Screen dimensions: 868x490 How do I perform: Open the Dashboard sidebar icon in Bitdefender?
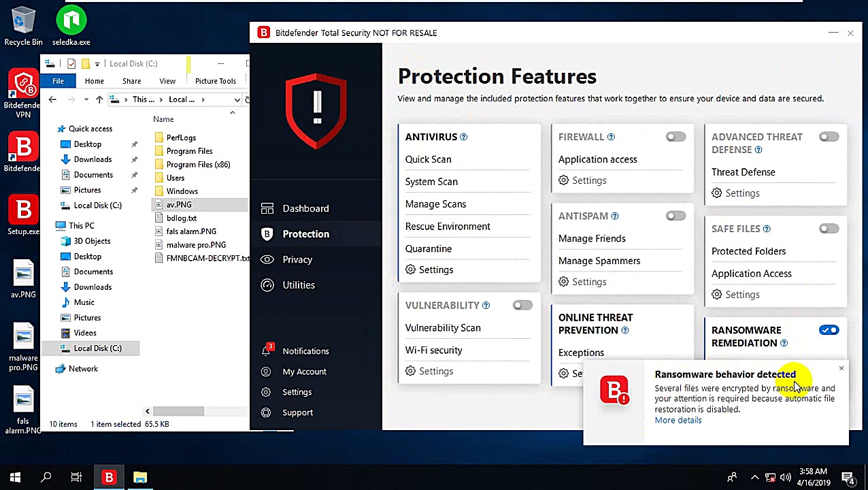point(267,208)
